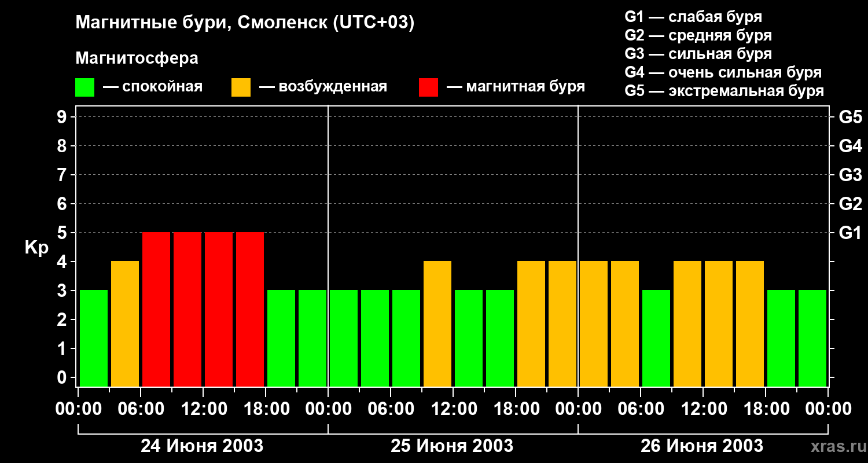Select the orange bar for 25 June 09:00–12:00
Viewport: 868px width, 463px height.
437,324
